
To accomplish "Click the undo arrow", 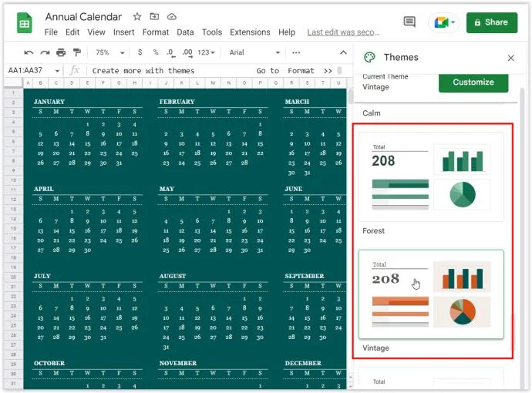I will click(29, 52).
